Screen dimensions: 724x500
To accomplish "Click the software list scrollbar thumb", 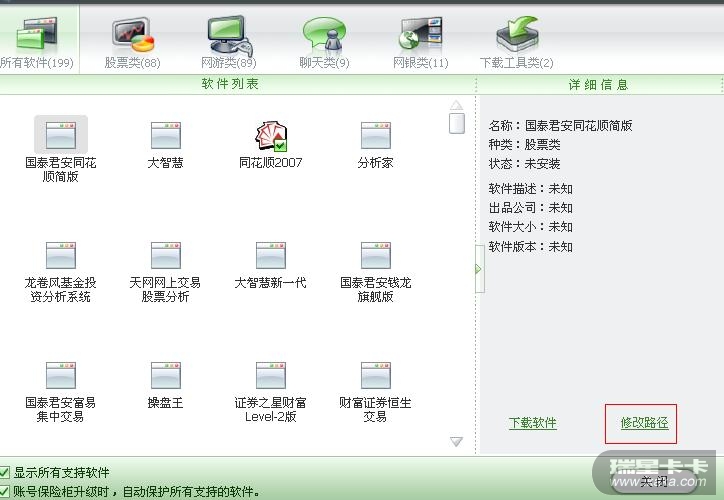I will 457,123.
